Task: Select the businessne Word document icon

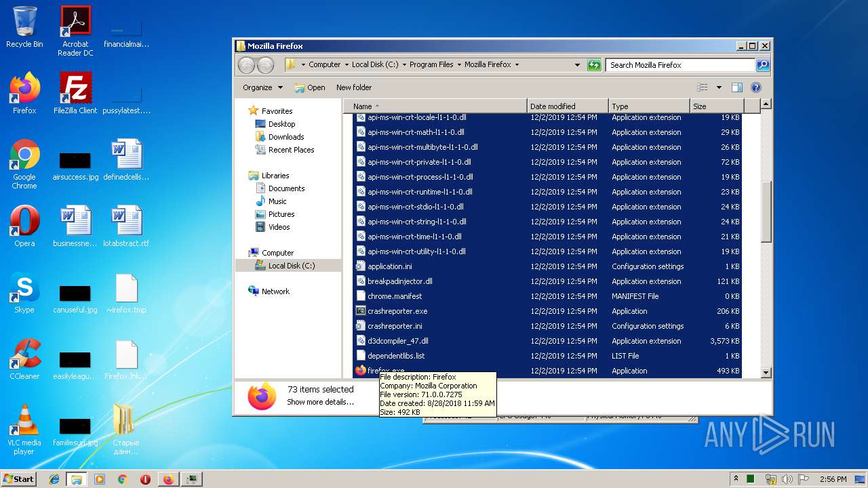Action: [75, 226]
